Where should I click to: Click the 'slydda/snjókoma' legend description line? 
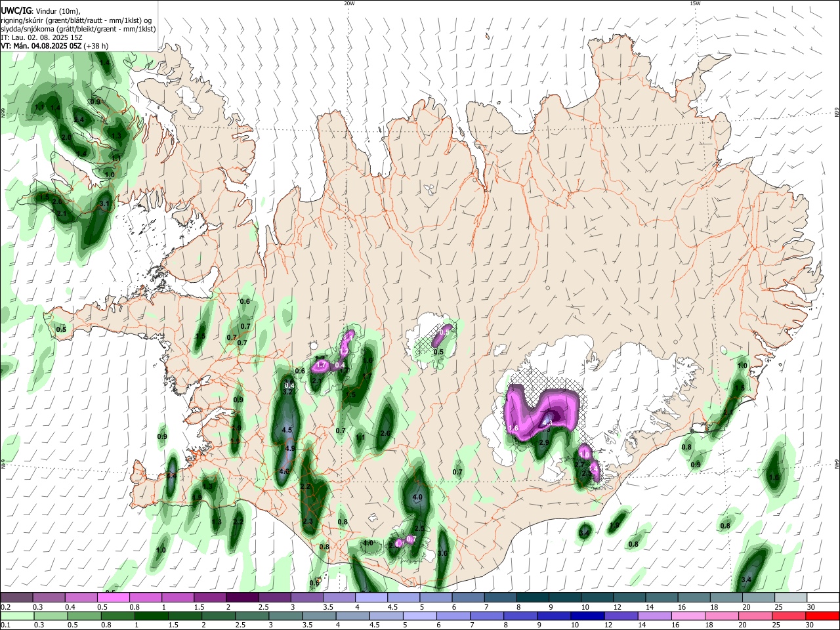(78, 29)
